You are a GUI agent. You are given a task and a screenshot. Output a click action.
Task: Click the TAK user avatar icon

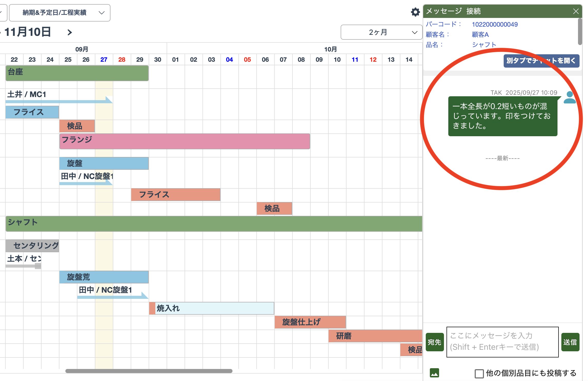[569, 98]
